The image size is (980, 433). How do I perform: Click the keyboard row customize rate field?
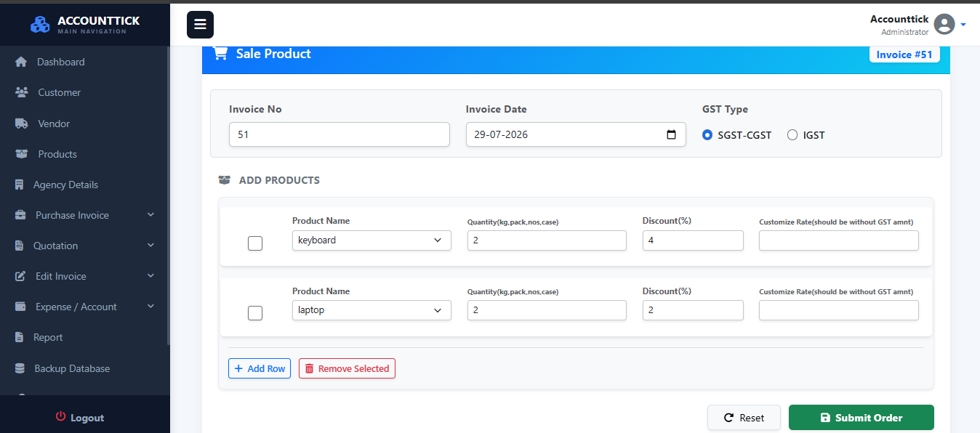pos(839,240)
